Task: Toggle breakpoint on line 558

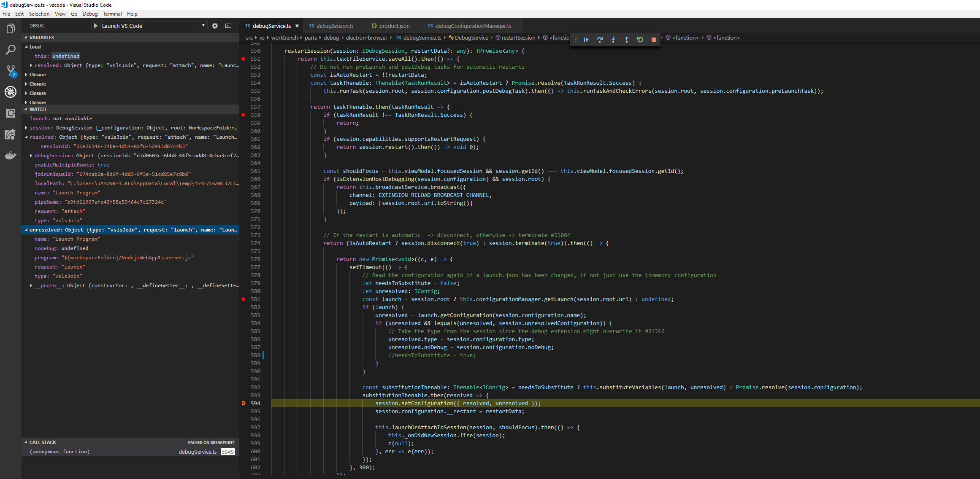Action: 244,115
